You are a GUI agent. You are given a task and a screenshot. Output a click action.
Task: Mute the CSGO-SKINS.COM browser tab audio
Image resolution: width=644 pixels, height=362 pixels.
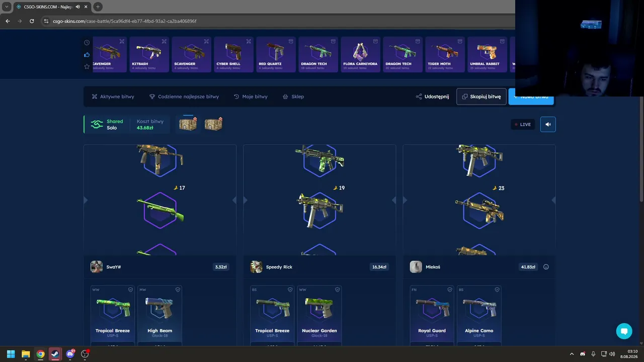[77, 7]
